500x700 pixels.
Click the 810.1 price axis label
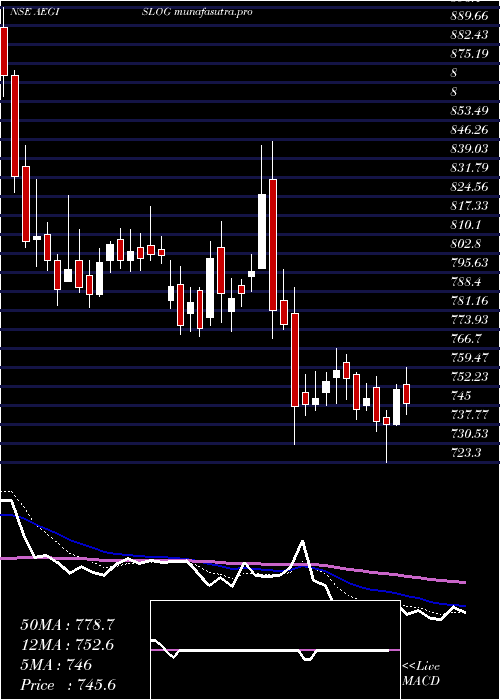(x=467, y=225)
